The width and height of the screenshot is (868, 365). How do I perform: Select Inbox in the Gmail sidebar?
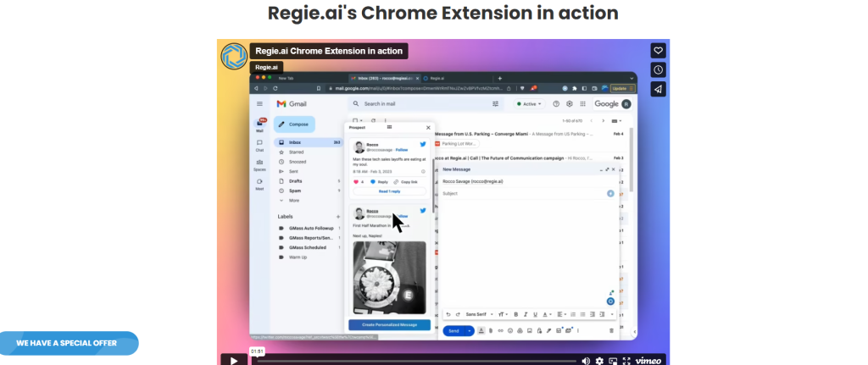click(295, 142)
